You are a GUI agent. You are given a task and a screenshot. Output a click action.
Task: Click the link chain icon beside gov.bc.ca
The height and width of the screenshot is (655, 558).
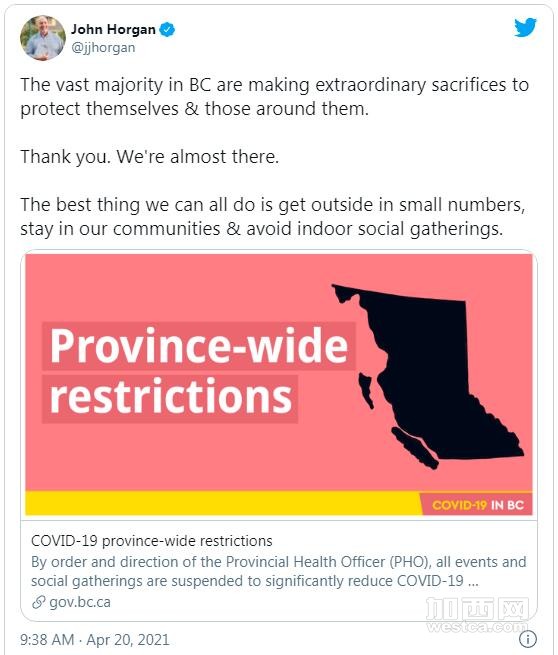(x=39, y=602)
